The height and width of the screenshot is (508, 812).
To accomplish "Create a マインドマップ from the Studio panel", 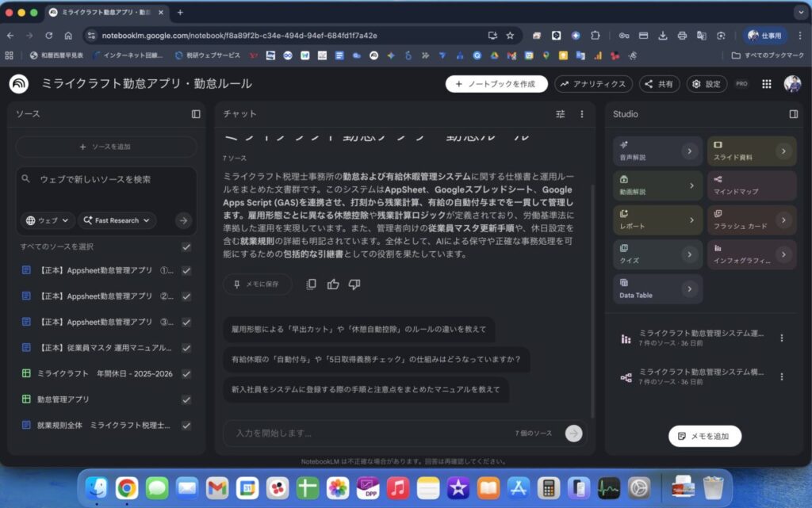I will click(x=751, y=187).
